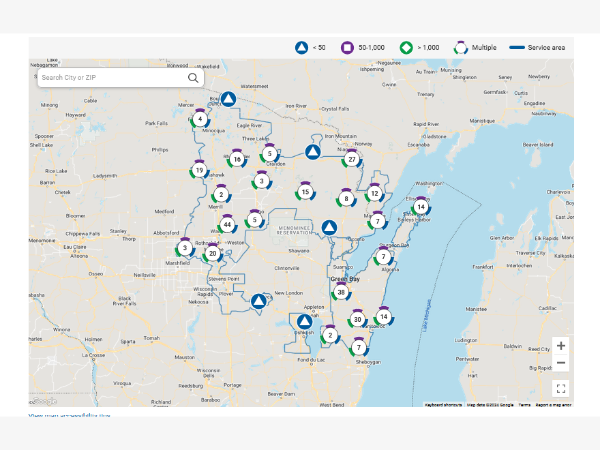Select the cluster marker labeled 4

pos(201,119)
